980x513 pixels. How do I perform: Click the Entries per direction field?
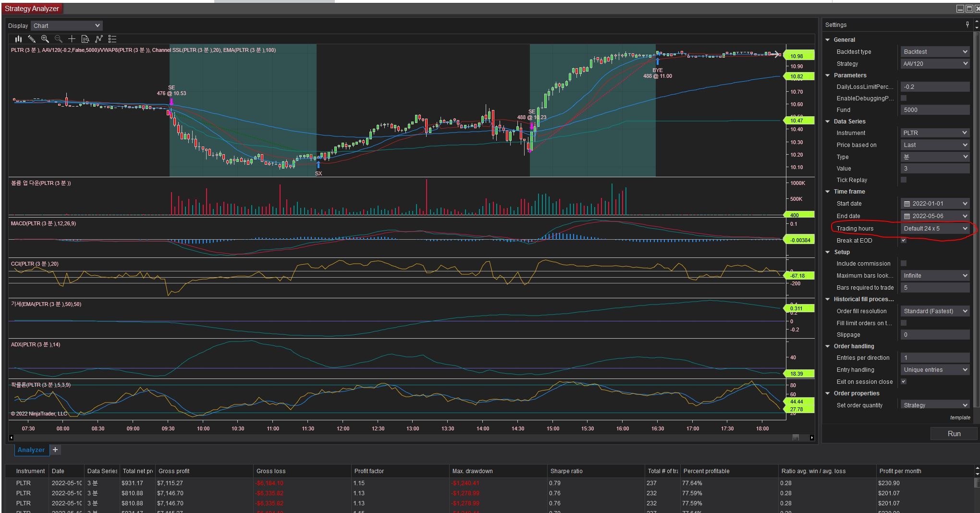click(x=935, y=357)
